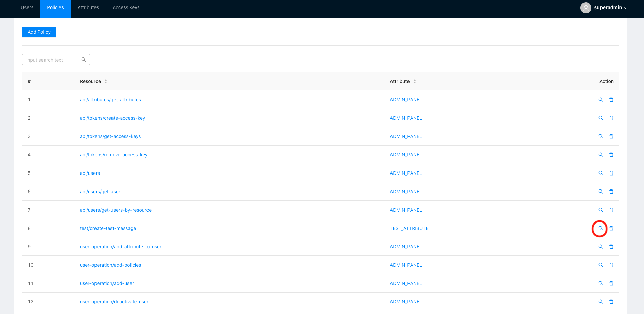Click the TEST_ATTRIBUTE attribute link
This screenshot has height=314, width=644.
(x=409, y=228)
